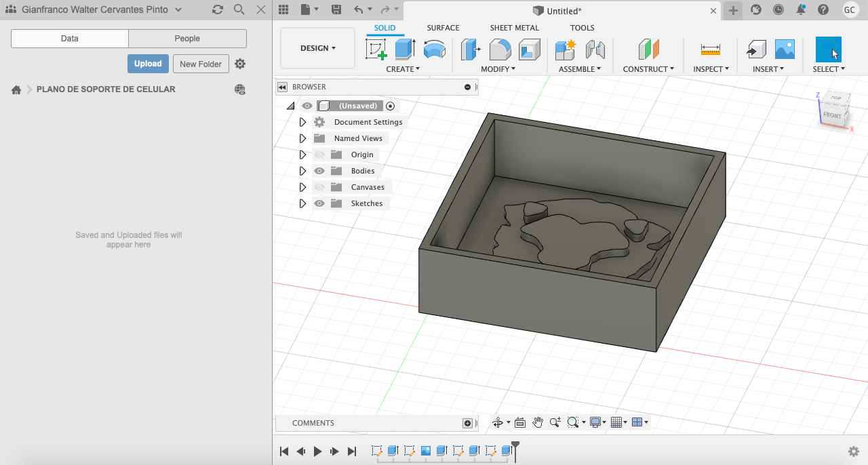
Task: Open the ASSEMBLE dropdown menu
Action: 580,69
